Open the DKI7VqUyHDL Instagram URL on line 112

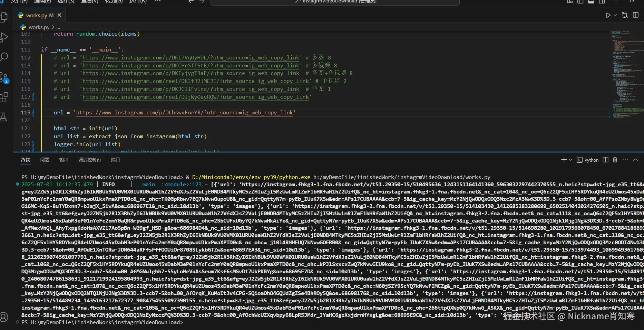pos(191,58)
